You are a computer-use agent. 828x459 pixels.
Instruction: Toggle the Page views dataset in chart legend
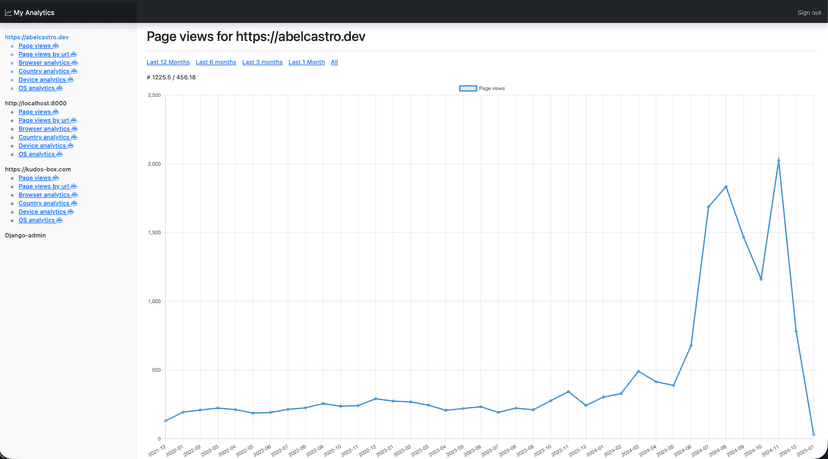(x=468, y=88)
